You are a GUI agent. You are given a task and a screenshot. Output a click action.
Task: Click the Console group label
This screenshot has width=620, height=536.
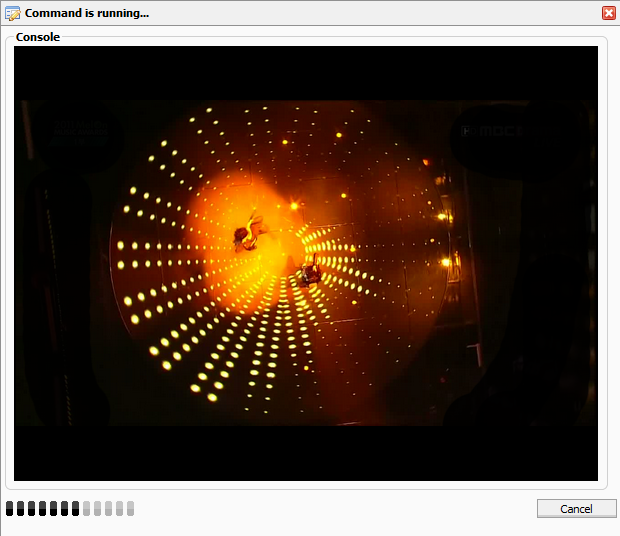pyautogui.click(x=38, y=37)
